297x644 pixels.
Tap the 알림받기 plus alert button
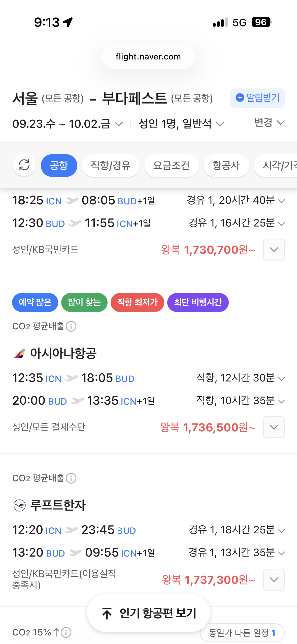point(257,98)
